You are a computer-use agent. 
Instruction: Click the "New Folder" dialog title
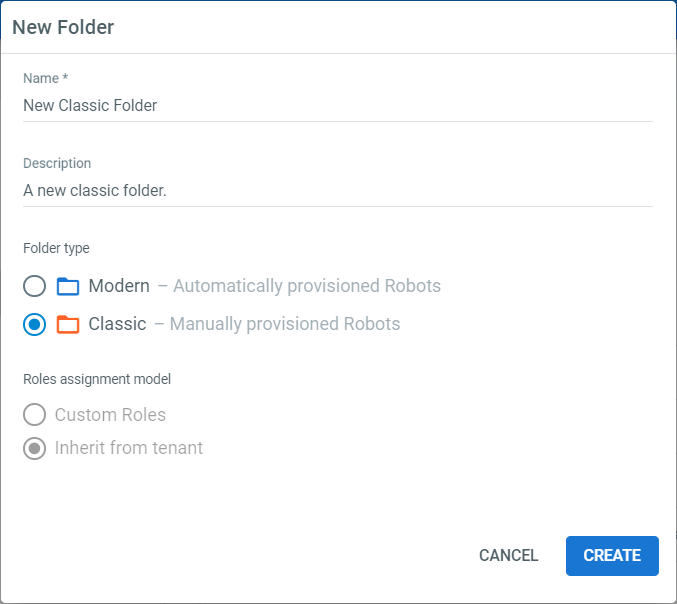(63, 27)
